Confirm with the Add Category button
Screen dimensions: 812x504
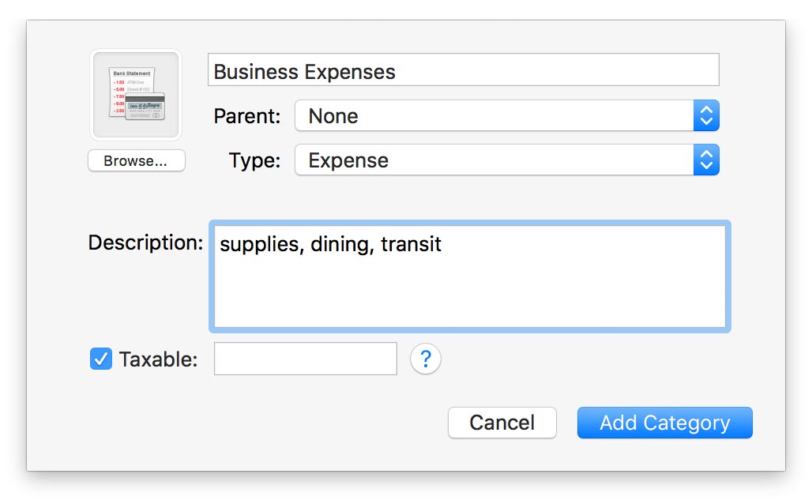click(x=664, y=423)
